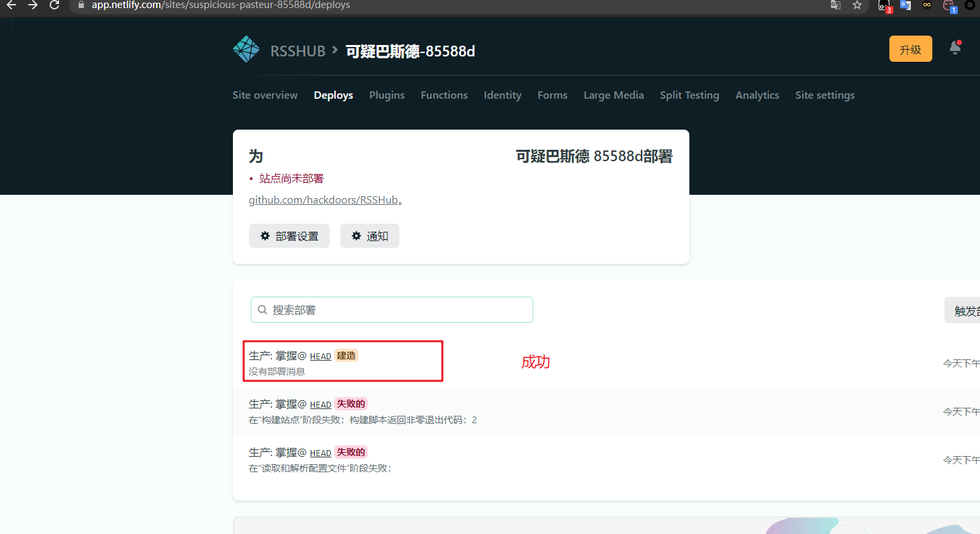Image resolution: width=980 pixels, height=534 pixels.
Task: Click the 触发 deploy button
Action: coord(962,310)
